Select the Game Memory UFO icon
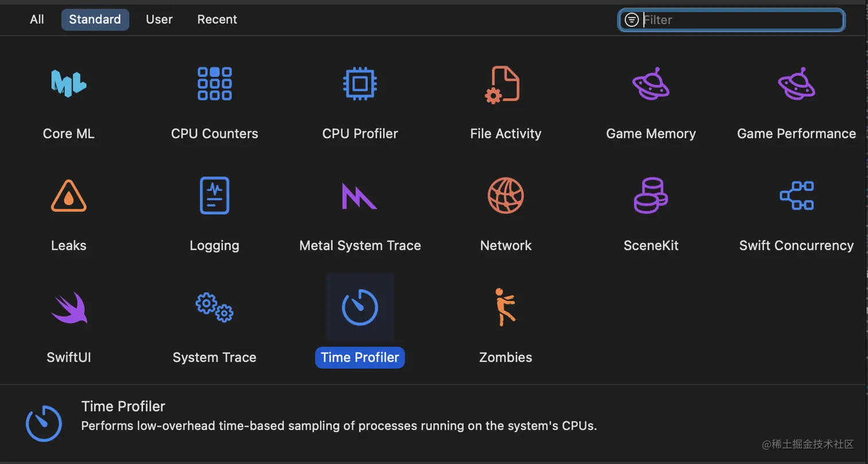This screenshot has height=464, width=868. pyautogui.click(x=651, y=84)
